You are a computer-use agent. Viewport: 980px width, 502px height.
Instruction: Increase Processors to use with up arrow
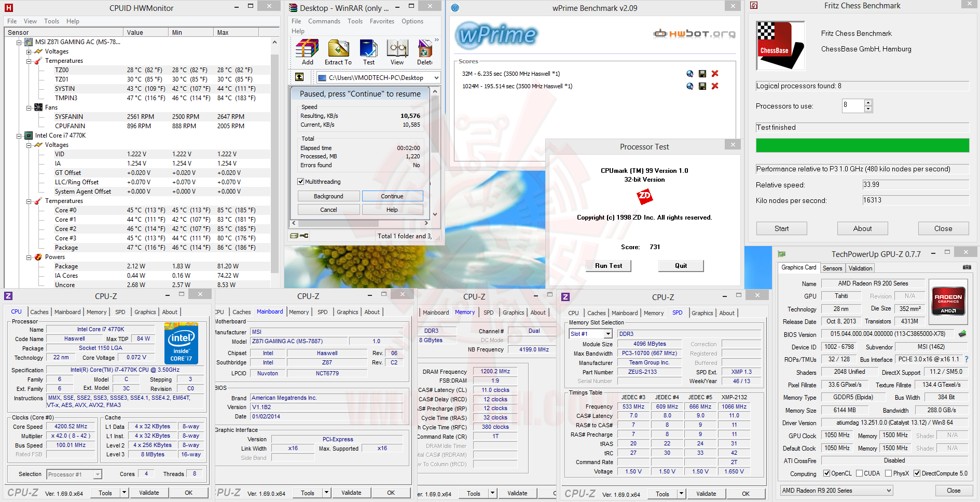tap(868, 103)
